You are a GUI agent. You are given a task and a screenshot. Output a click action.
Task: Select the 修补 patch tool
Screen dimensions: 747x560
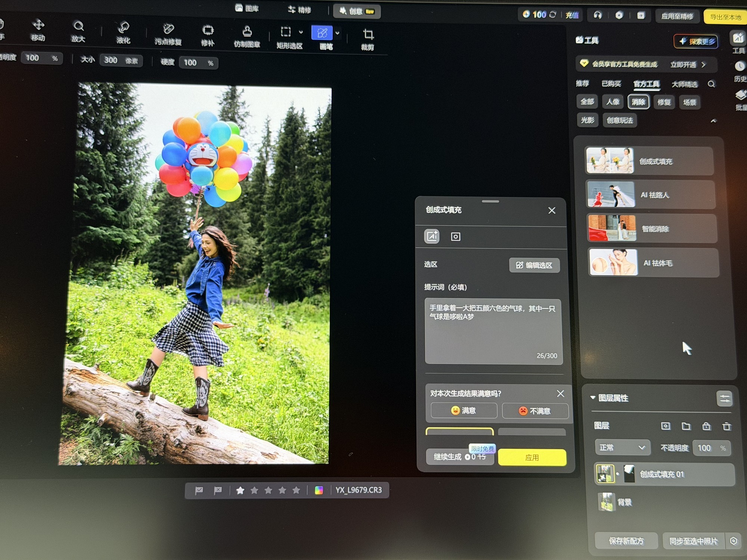[208, 36]
